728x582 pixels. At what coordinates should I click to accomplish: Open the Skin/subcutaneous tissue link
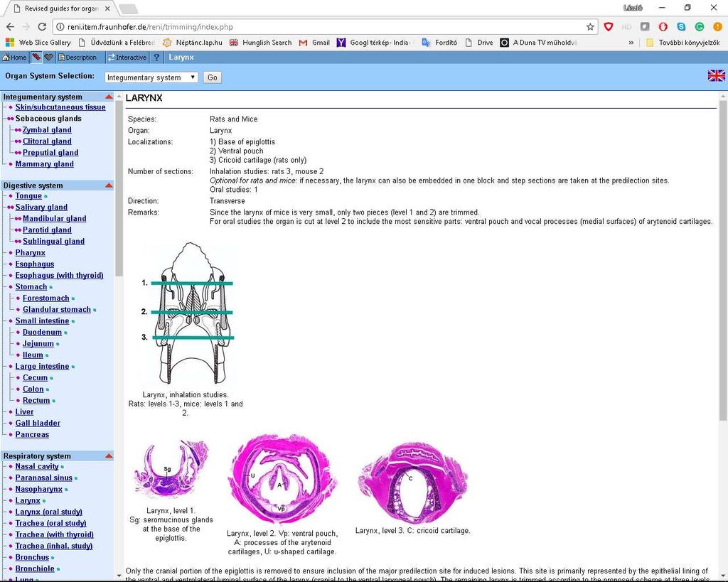pos(60,107)
